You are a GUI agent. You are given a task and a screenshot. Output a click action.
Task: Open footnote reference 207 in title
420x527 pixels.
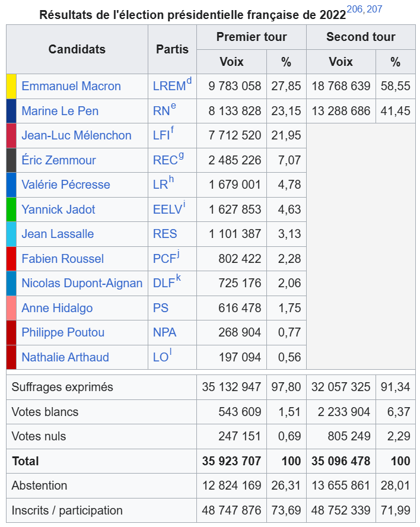pyautogui.click(x=375, y=9)
